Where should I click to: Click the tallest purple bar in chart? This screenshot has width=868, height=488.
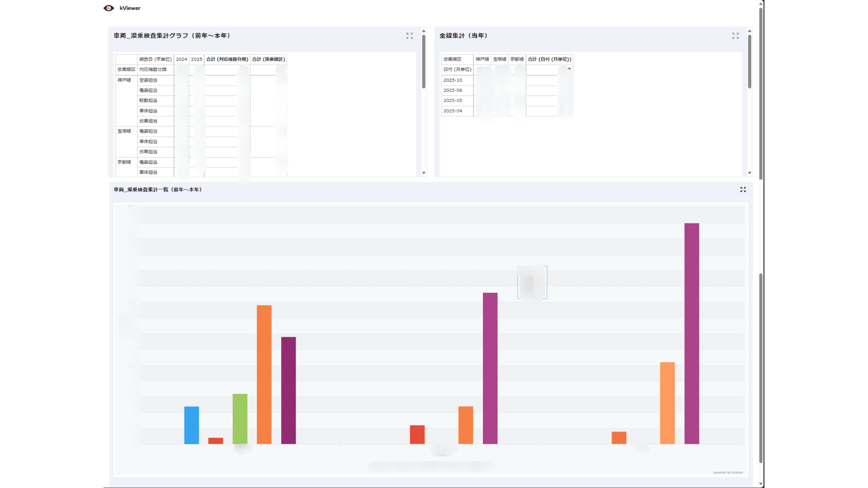(x=692, y=333)
